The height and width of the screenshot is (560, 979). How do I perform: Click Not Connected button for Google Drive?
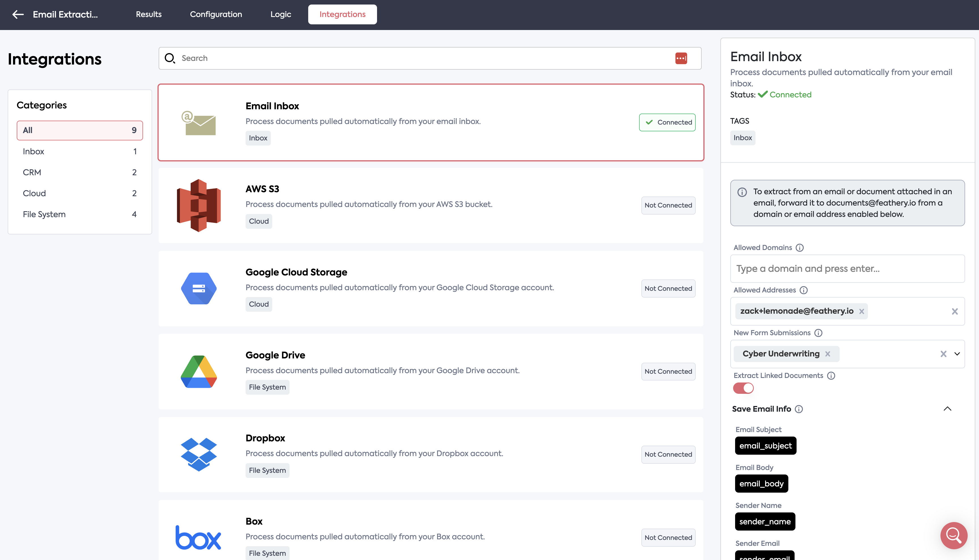668,371
